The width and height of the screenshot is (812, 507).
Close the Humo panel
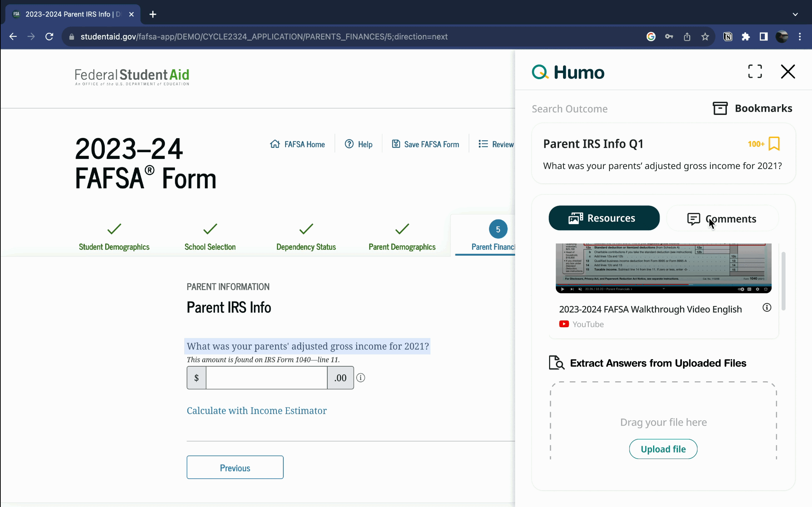pos(788,72)
